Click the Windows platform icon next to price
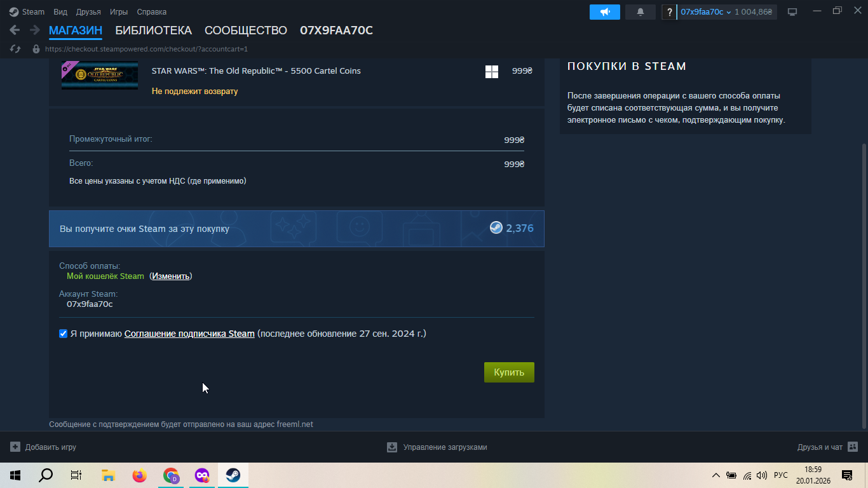The image size is (868, 488). [x=492, y=72]
